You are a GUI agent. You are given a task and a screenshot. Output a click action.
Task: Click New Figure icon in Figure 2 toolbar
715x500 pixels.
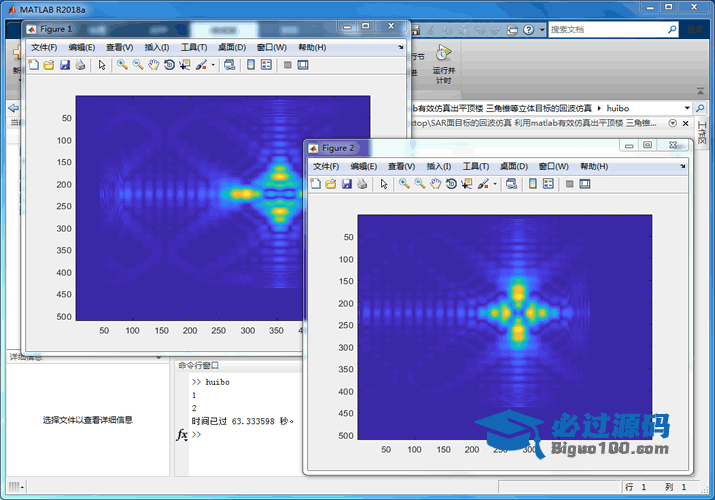pyautogui.click(x=315, y=184)
